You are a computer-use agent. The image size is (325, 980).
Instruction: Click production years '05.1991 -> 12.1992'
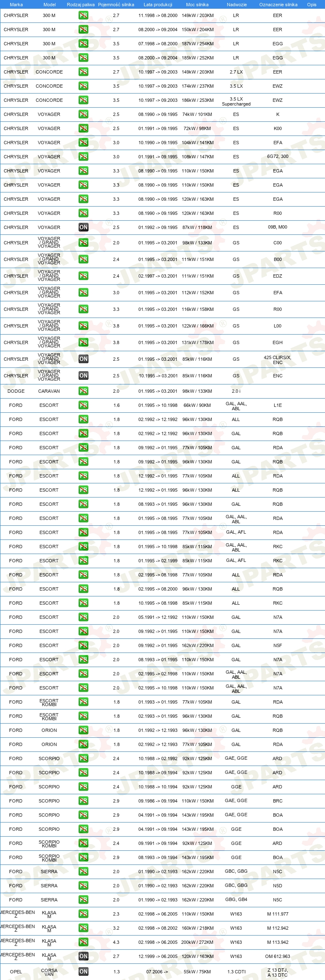[158, 617]
